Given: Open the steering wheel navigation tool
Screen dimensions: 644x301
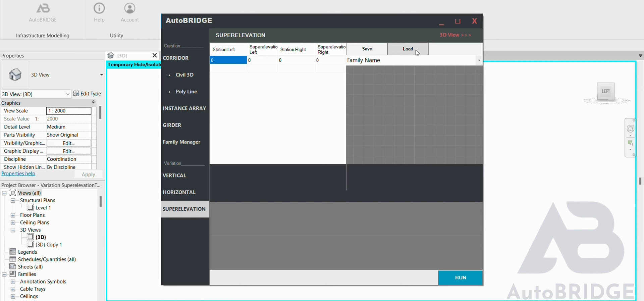Looking at the screenshot, I should 631,129.
